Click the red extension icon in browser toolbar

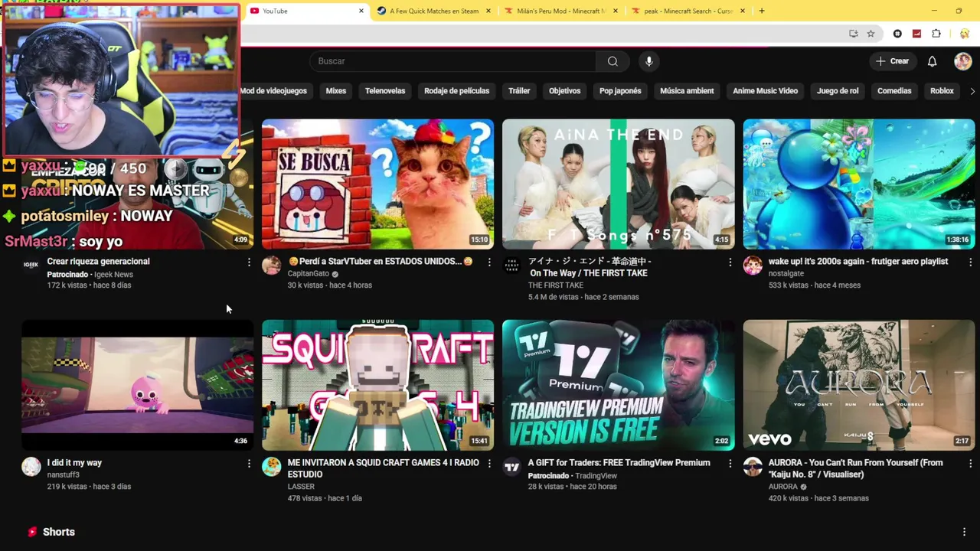(x=916, y=34)
